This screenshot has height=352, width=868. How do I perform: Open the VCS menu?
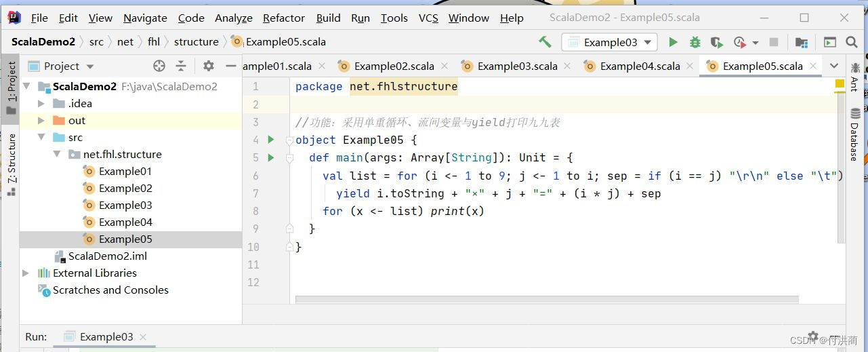pyautogui.click(x=428, y=18)
